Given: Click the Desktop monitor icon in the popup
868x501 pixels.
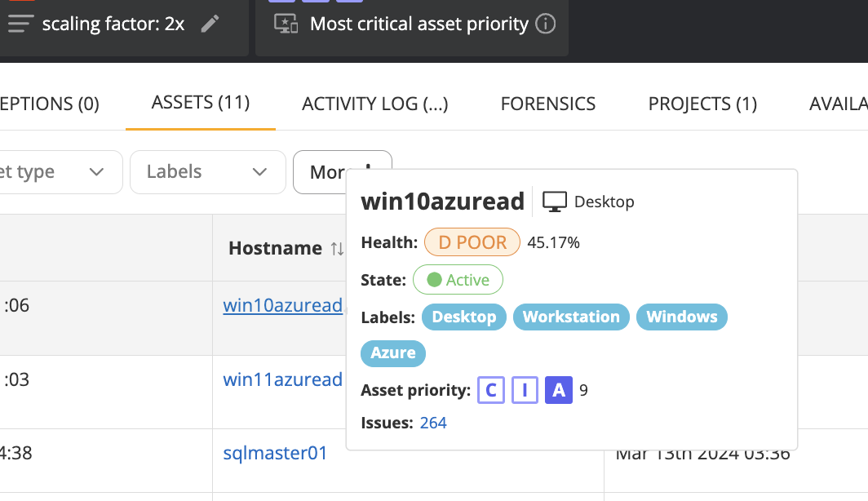Looking at the screenshot, I should [x=555, y=202].
